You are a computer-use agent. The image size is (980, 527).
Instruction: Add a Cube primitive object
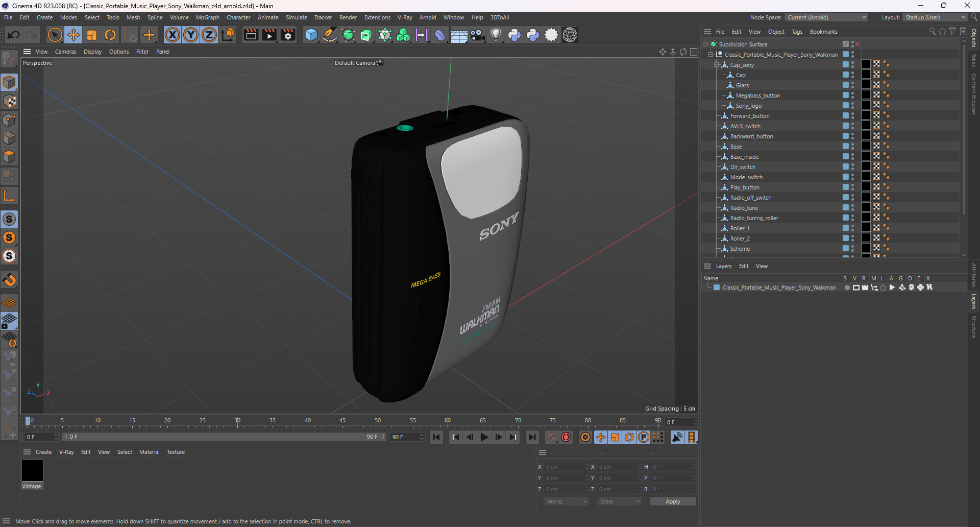tap(311, 35)
